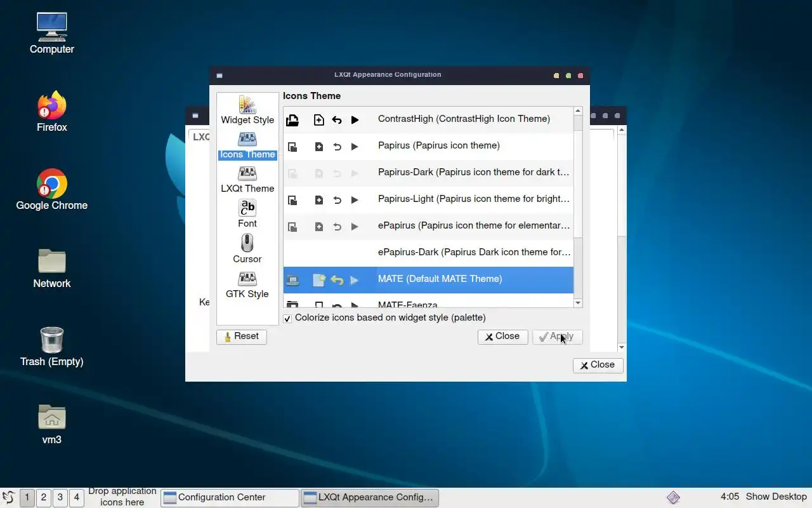Select the Icons Theme section
The image size is (812, 508).
tap(247, 145)
